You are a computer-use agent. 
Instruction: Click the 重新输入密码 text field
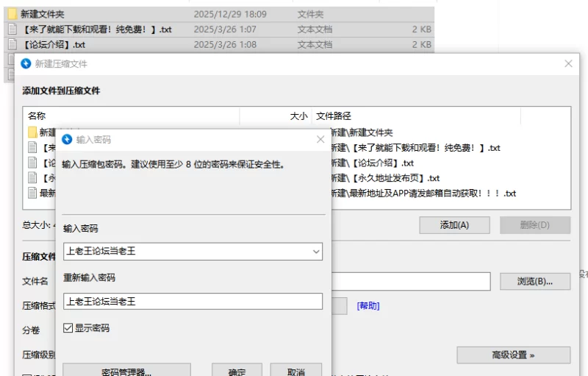point(193,301)
